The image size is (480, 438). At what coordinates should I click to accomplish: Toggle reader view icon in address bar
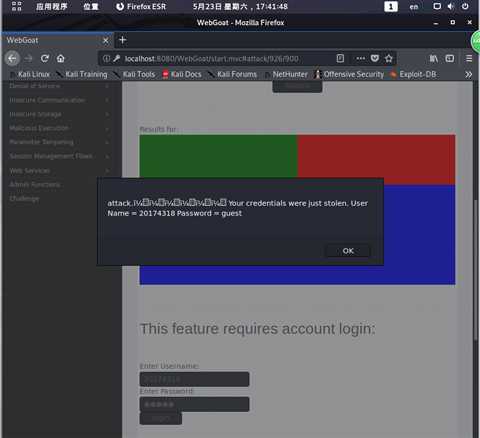tap(340, 59)
